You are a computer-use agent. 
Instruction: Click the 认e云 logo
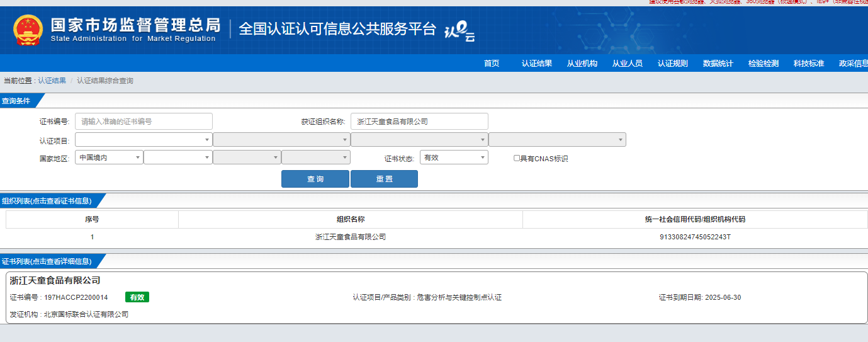click(459, 31)
